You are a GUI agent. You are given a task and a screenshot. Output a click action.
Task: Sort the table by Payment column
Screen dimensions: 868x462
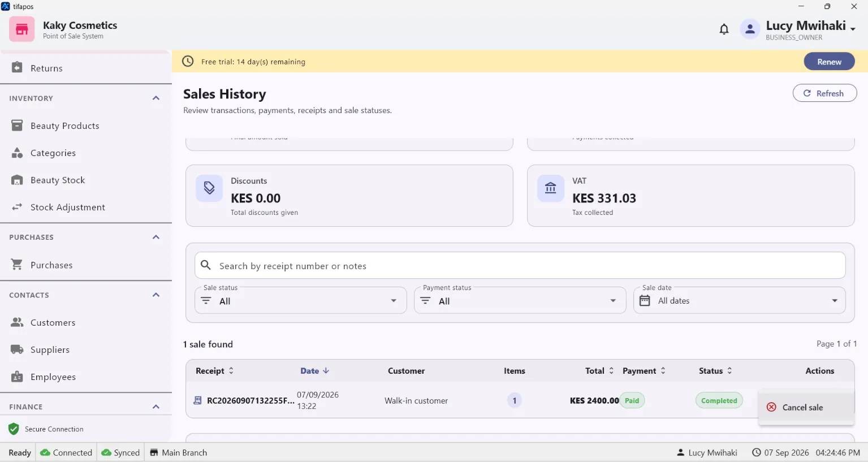pos(644,371)
